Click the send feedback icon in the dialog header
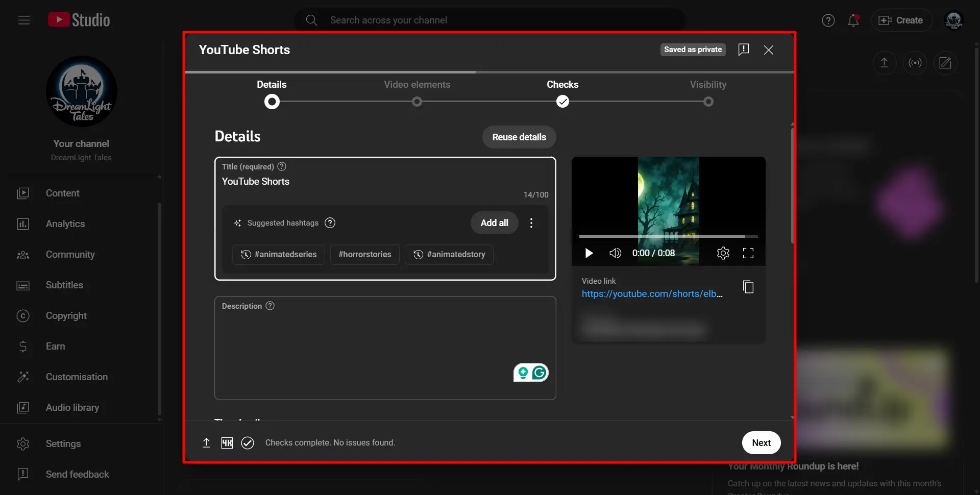 (x=743, y=49)
